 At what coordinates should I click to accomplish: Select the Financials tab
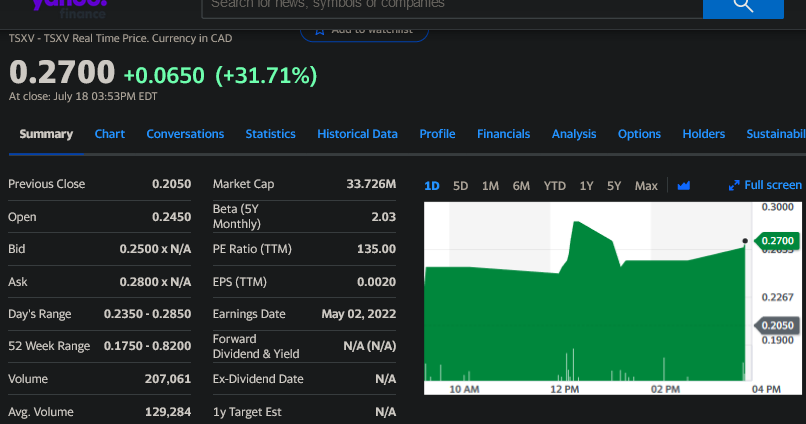pos(503,134)
